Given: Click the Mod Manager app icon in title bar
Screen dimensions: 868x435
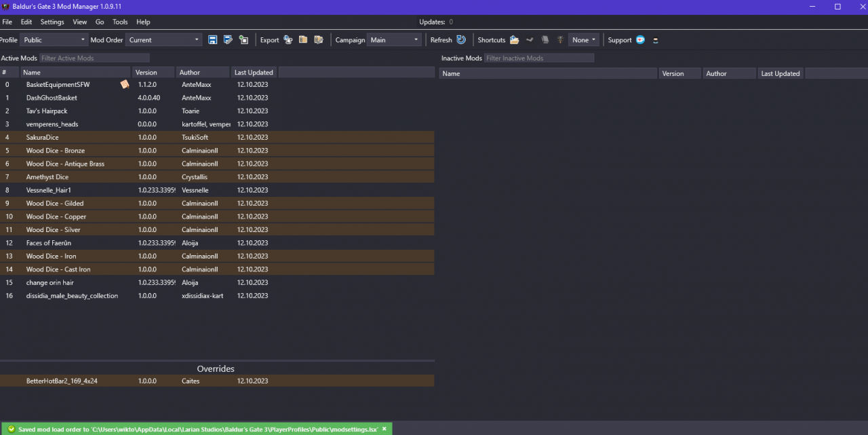Looking at the screenshot, I should point(5,6).
